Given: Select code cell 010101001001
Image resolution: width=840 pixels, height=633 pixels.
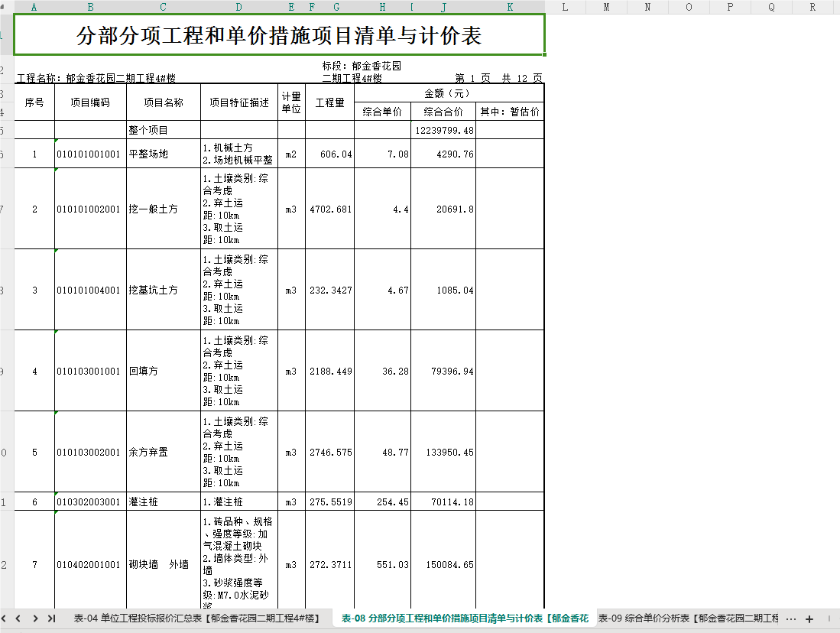Looking at the screenshot, I should 90,154.
